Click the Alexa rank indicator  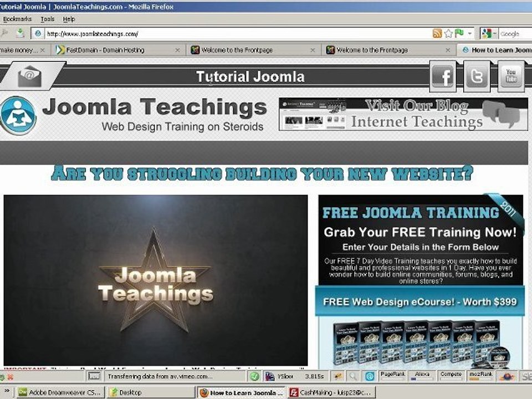pyautogui.click(x=422, y=376)
